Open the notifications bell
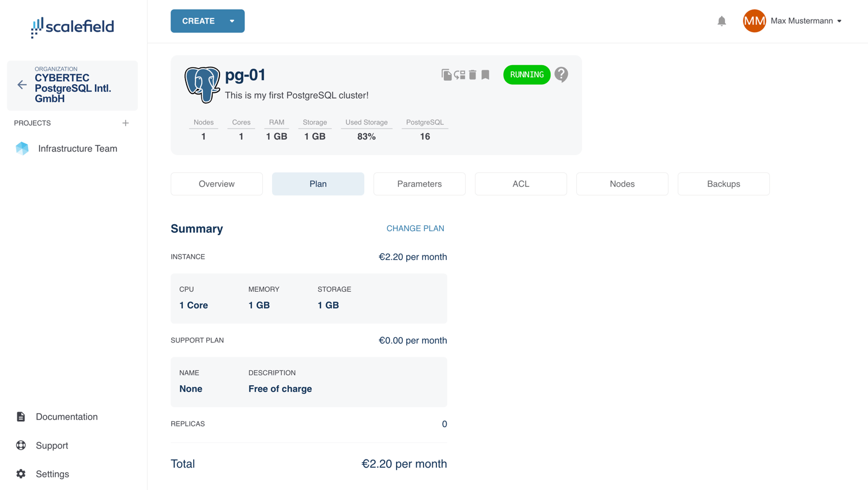868x490 pixels. pyautogui.click(x=722, y=21)
